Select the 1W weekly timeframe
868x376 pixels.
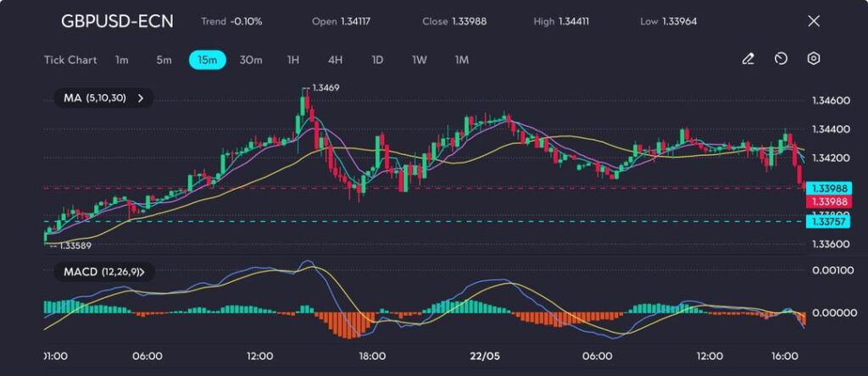click(420, 60)
